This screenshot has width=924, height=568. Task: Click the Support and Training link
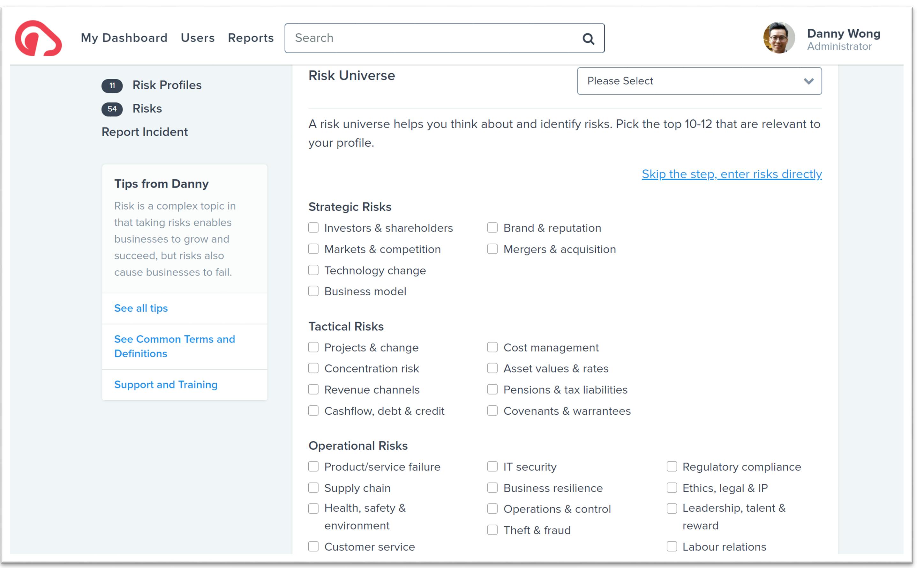pyautogui.click(x=166, y=384)
